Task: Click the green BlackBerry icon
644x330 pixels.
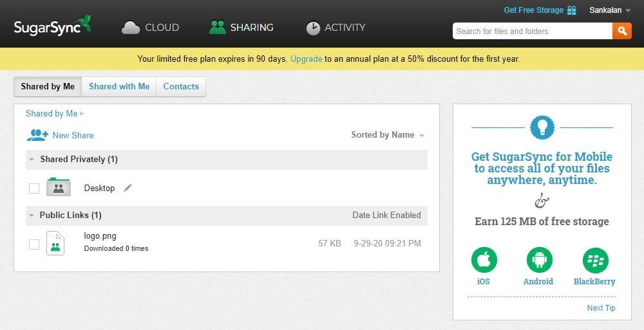Action: [x=595, y=261]
